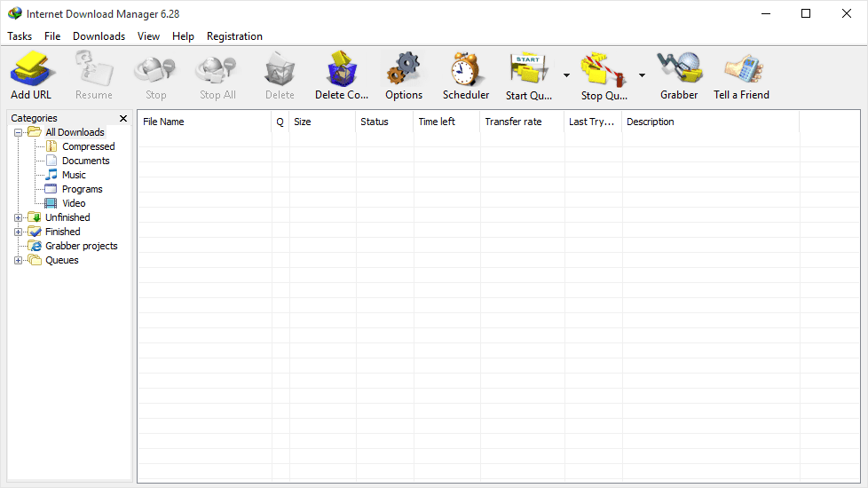The width and height of the screenshot is (868, 488).
Task: Click the Stop All toolbar icon
Action: [217, 69]
